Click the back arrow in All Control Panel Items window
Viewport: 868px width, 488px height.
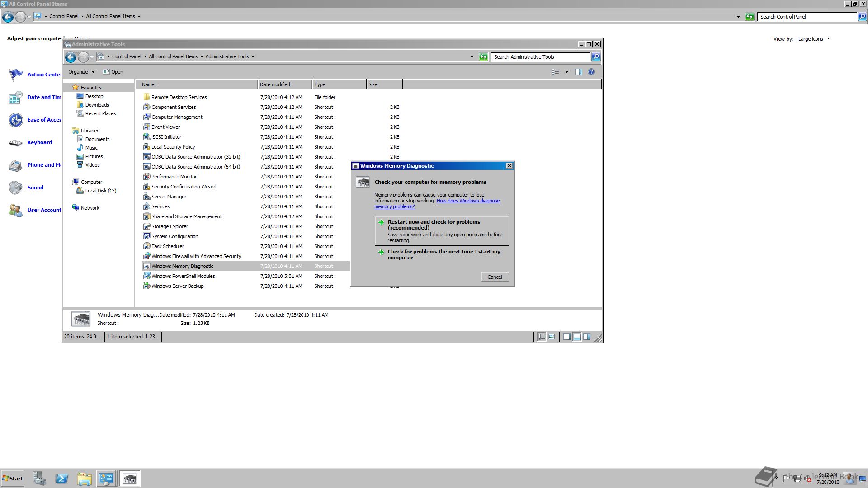(x=8, y=17)
